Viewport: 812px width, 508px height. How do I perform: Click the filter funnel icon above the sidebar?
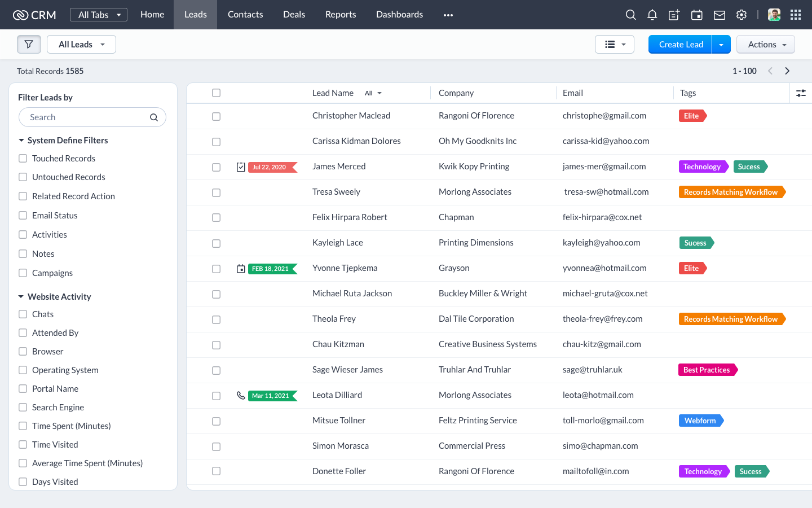(29, 43)
